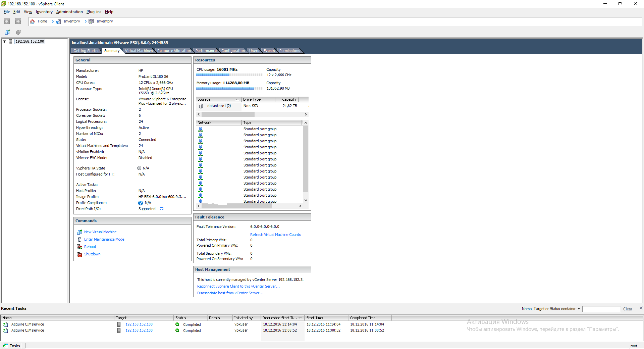
Task: Click the Home house icon in breadcrumb
Action: coord(33,21)
